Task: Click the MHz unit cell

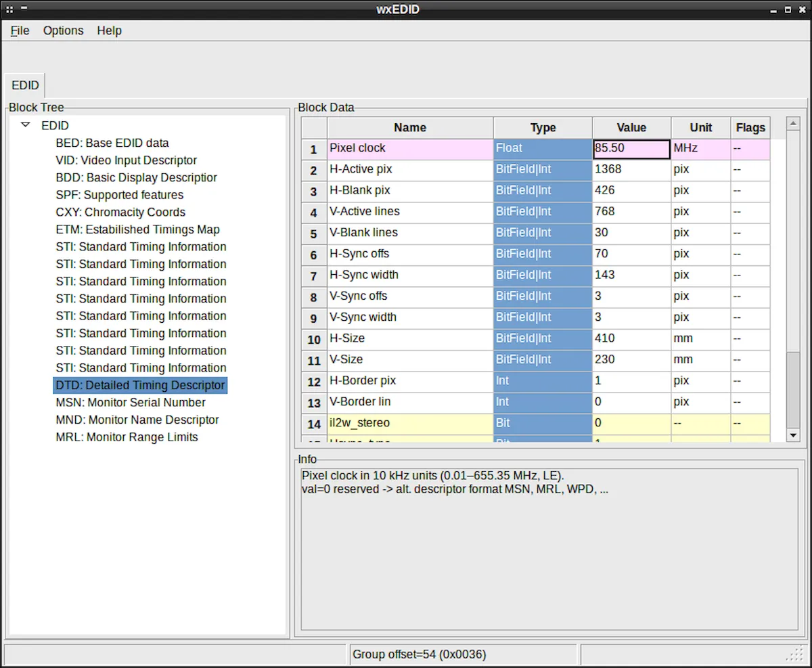Action: coord(701,148)
